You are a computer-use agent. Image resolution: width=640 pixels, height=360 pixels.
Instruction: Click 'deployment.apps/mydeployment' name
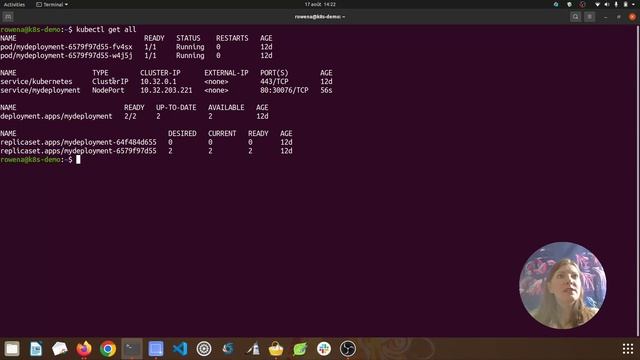56,116
